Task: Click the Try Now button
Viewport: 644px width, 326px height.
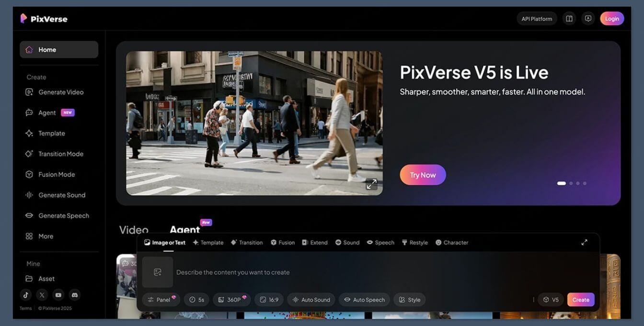Action: [423, 175]
